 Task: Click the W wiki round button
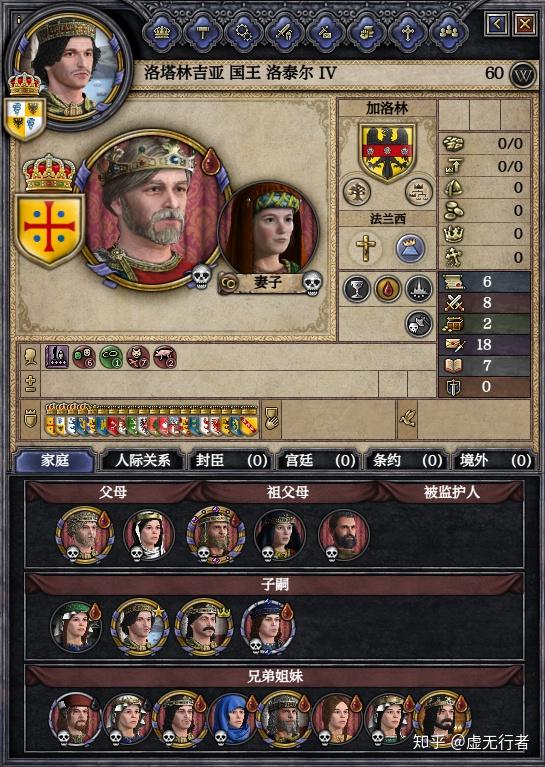tap(523, 75)
